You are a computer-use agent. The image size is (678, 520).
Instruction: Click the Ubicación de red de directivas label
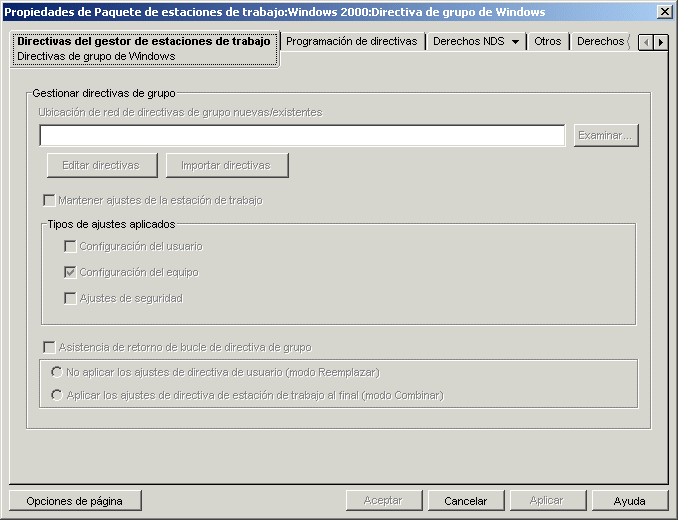click(180, 112)
